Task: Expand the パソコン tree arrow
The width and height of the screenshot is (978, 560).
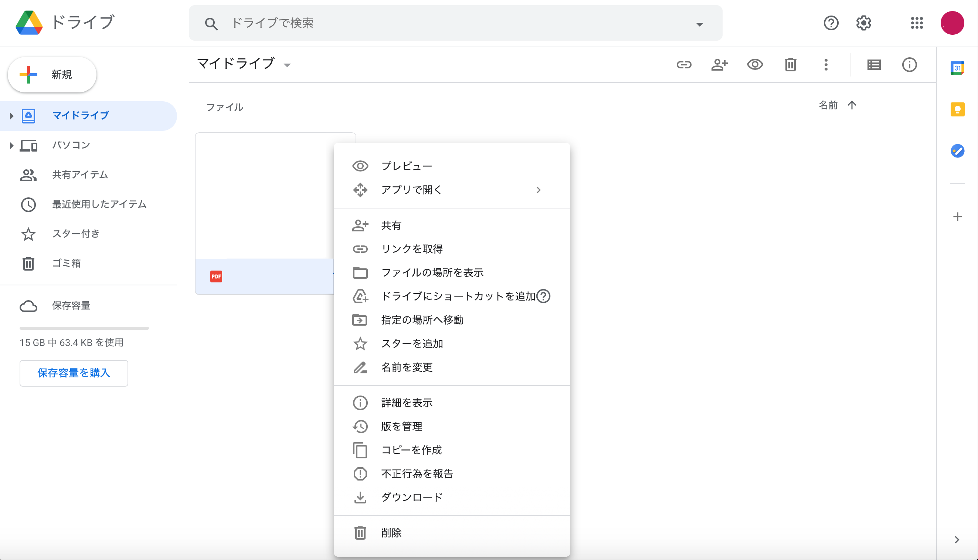Action: (11, 145)
